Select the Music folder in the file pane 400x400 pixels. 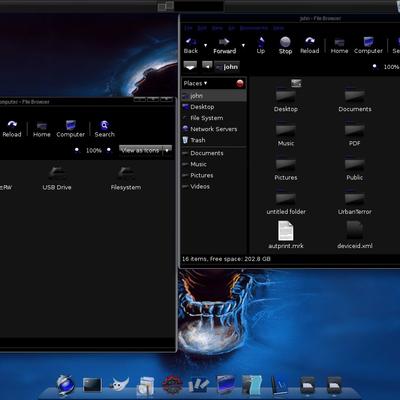coord(286,135)
